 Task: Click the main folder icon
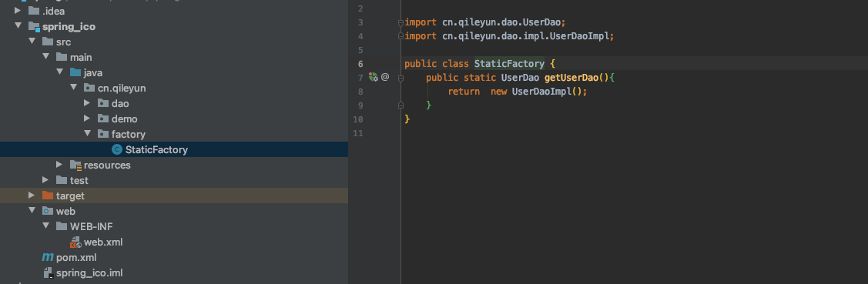point(62,57)
